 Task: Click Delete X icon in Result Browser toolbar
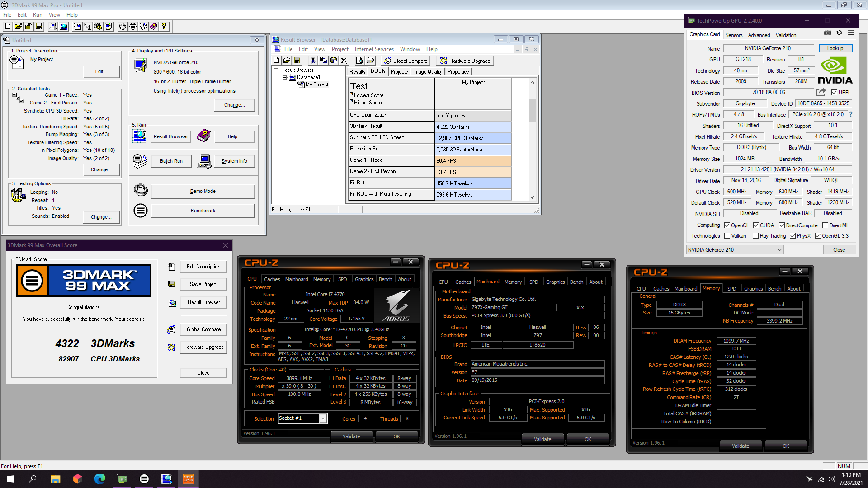344,61
